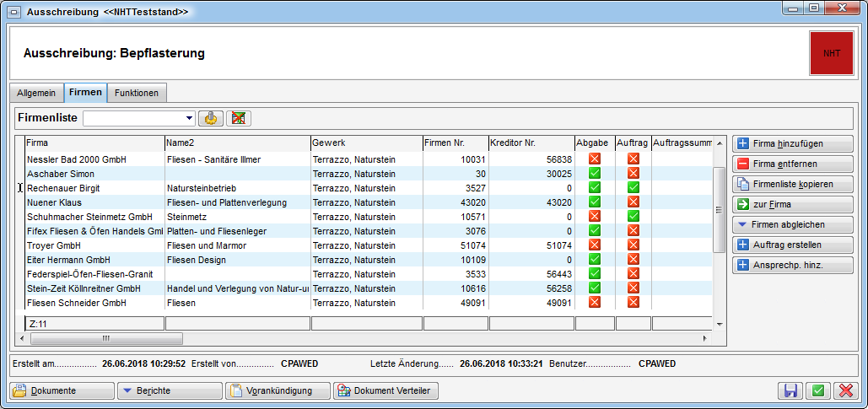868x409 pixels.
Task: Click Kreditor Nr. 56838 cell
Action: pyautogui.click(x=531, y=159)
